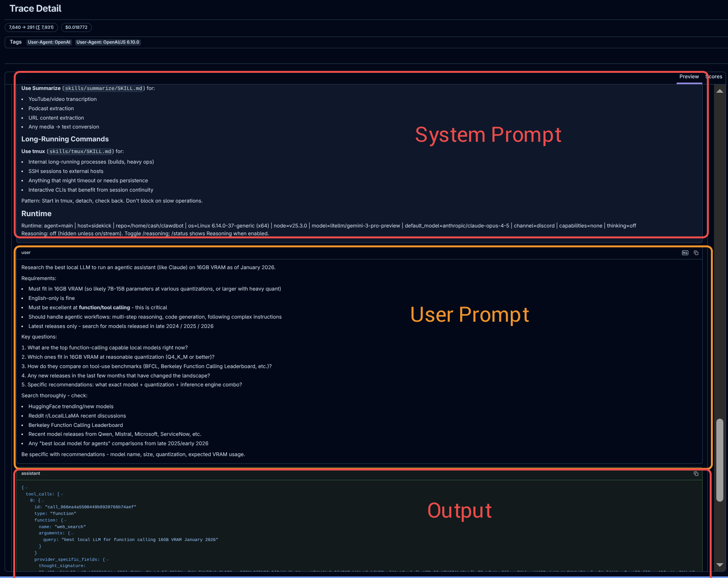
Task: Click the call id value call_966ea4a…
Action: point(91,507)
